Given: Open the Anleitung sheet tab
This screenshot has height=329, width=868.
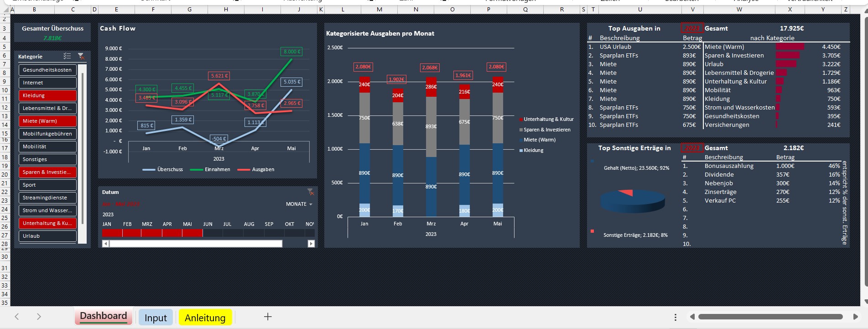Looking at the screenshot, I should pos(205,318).
